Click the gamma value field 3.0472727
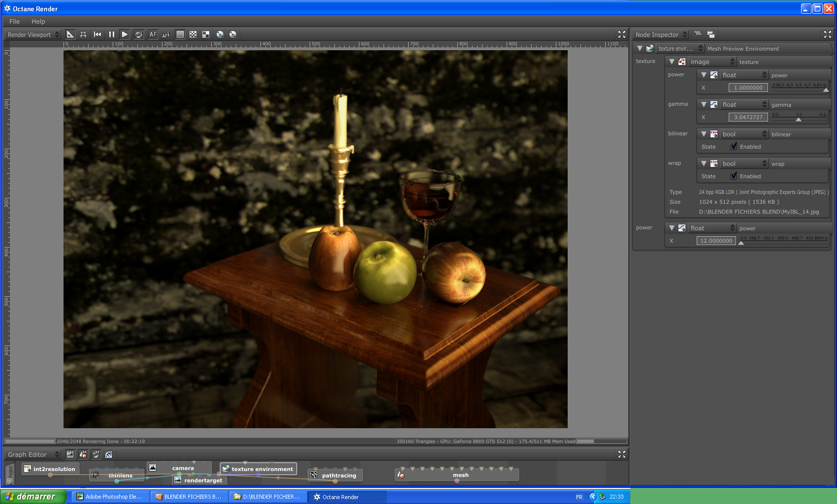 748,117
